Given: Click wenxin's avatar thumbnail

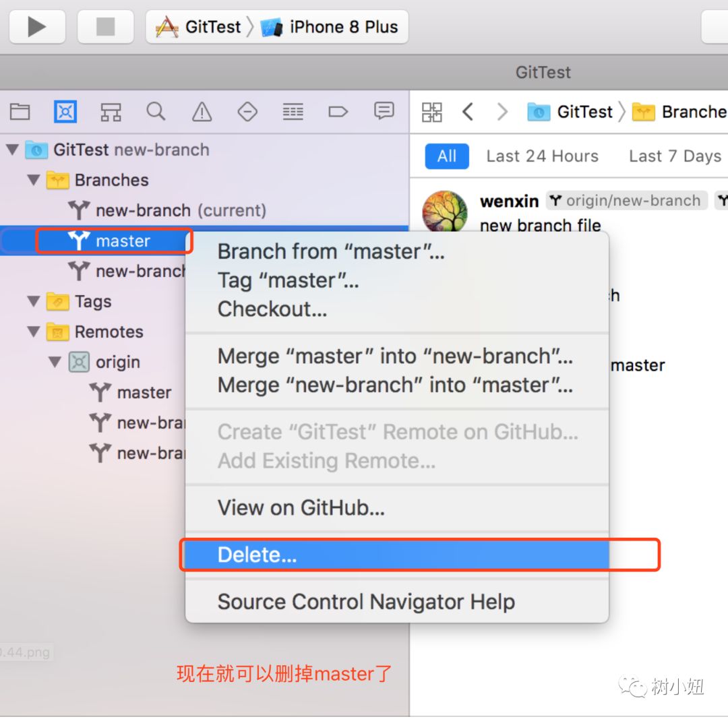Looking at the screenshot, I should pos(444,212).
